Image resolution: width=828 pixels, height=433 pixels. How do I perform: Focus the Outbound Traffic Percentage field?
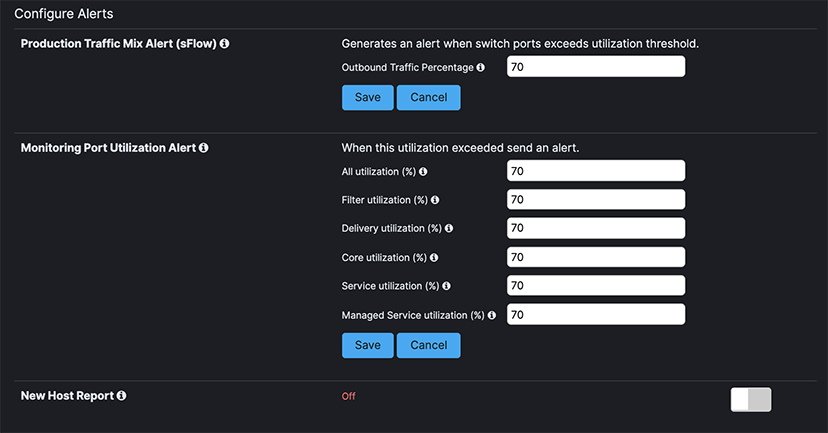[x=596, y=67]
